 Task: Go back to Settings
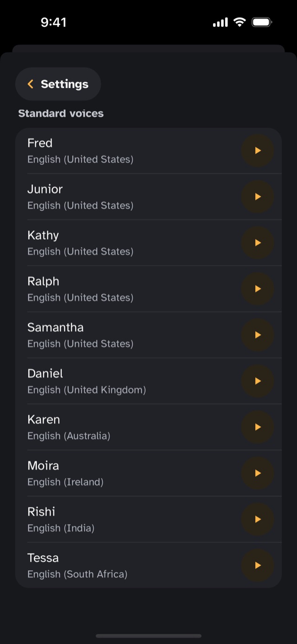58,84
